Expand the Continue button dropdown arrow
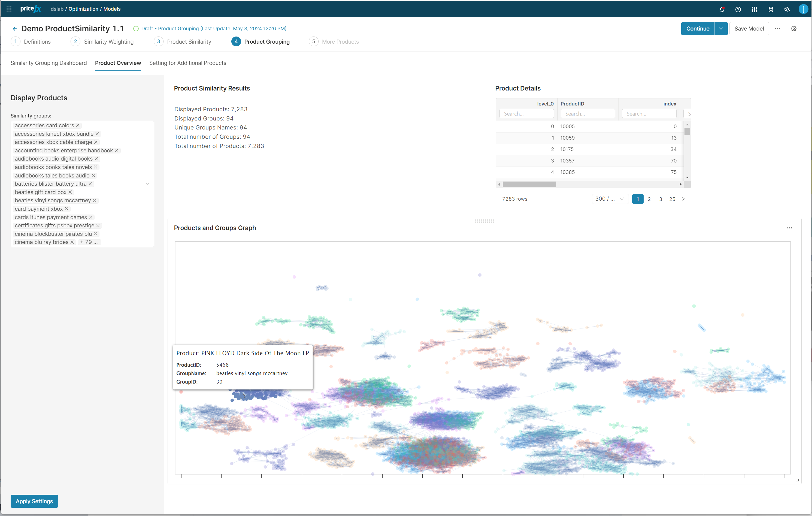 point(721,29)
